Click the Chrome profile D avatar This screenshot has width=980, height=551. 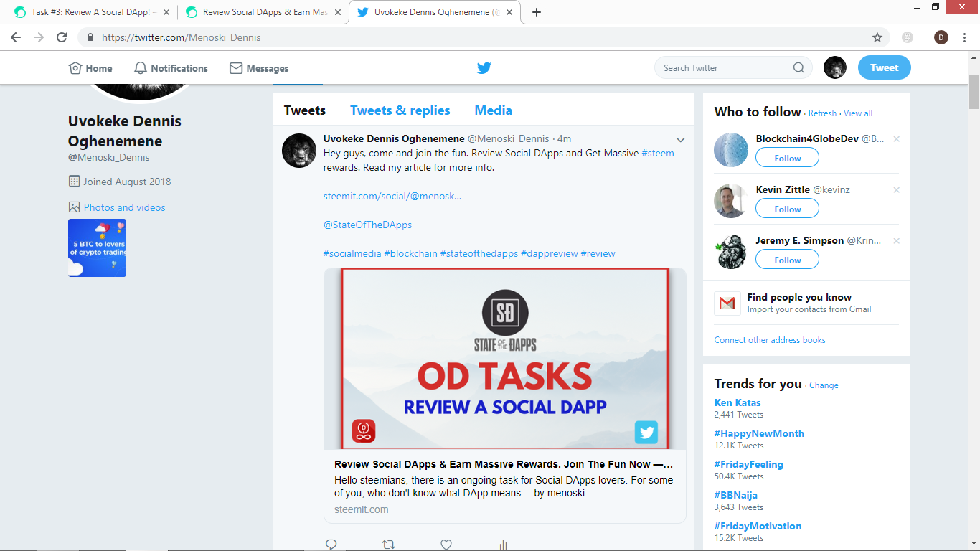coord(941,37)
